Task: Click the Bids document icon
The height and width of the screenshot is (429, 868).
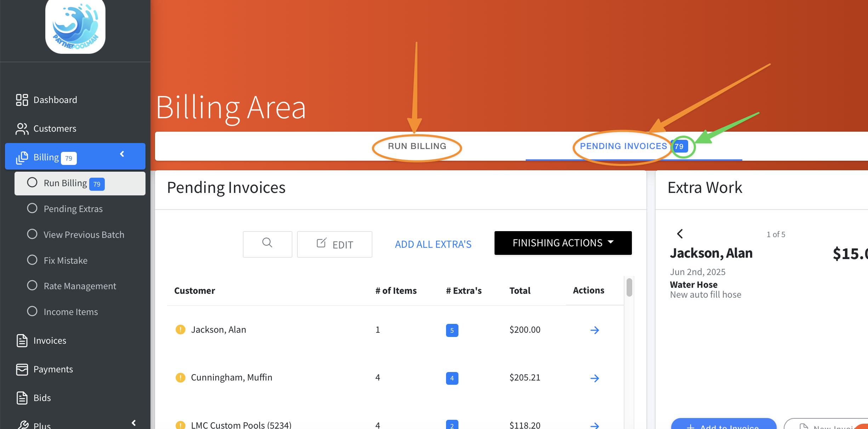Action: click(x=22, y=398)
